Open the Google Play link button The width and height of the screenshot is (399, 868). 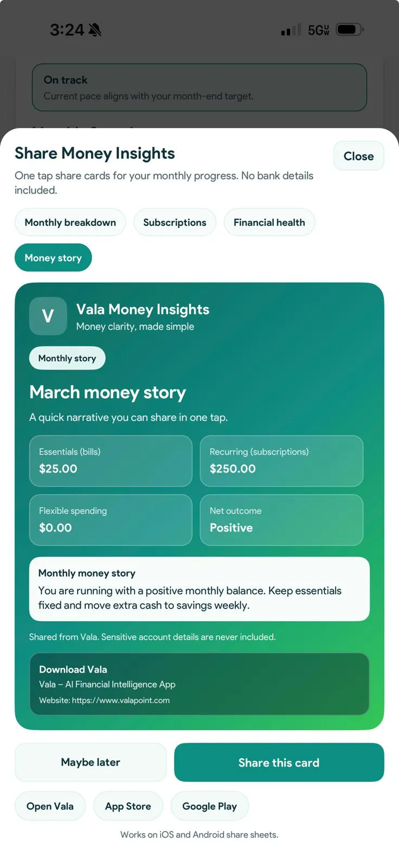[x=209, y=806]
